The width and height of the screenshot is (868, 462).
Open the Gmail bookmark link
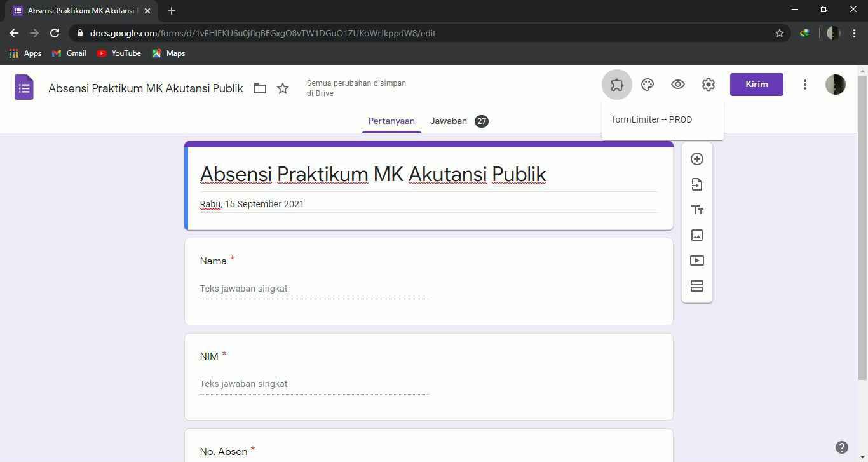pos(69,53)
